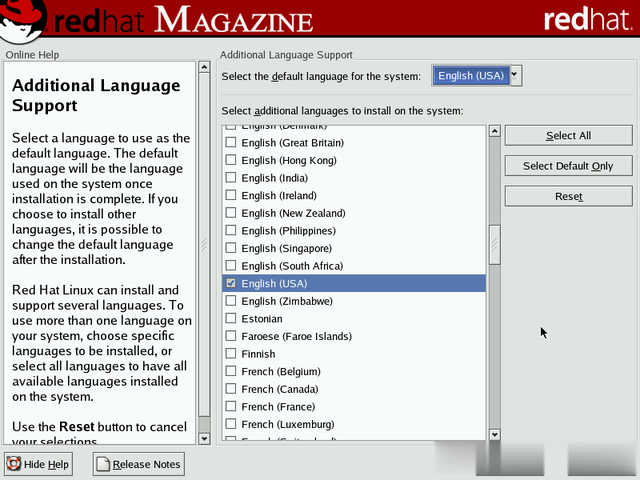Viewport: 640px width, 480px height.
Task: Tick the French (Canada) checkbox
Action: pos(231,388)
